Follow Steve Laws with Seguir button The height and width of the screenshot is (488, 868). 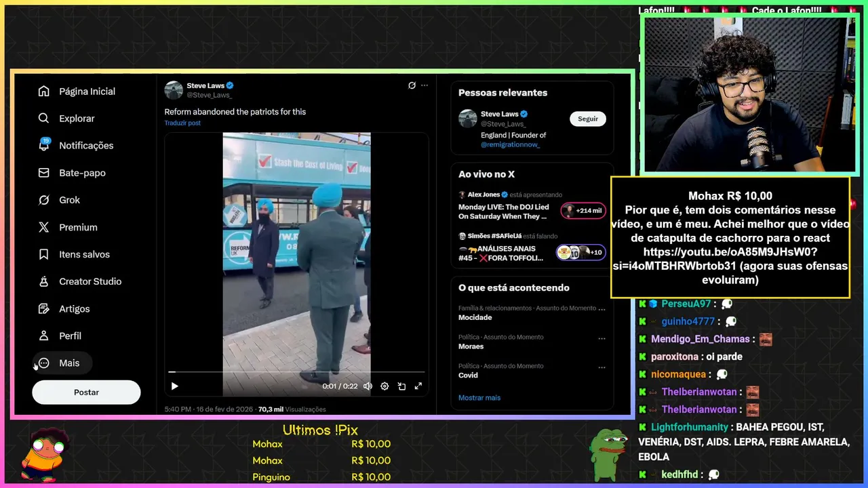(x=588, y=119)
